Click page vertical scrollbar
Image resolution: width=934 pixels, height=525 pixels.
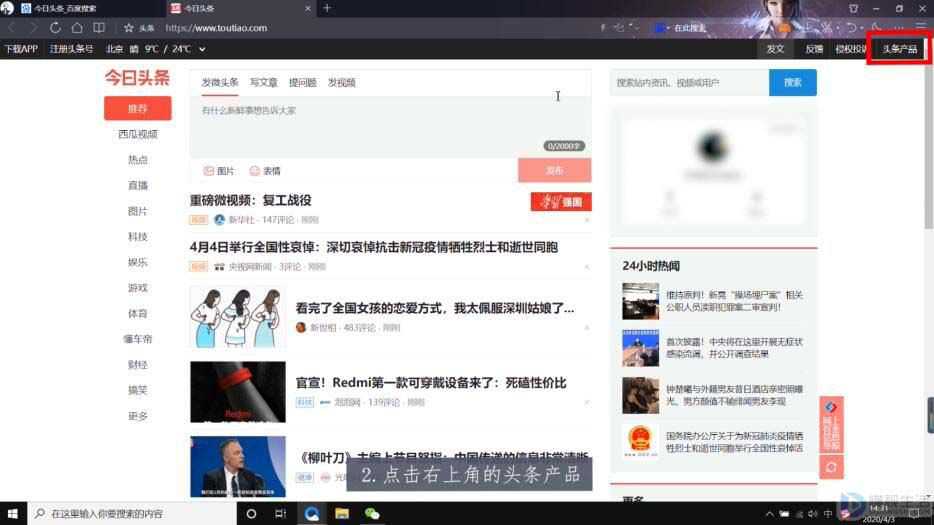tap(928, 149)
